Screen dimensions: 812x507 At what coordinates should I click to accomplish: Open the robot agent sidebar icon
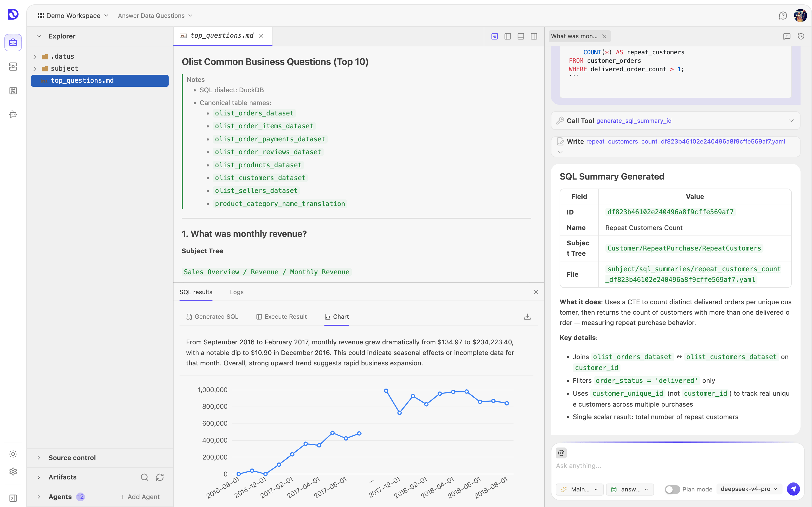(x=13, y=115)
